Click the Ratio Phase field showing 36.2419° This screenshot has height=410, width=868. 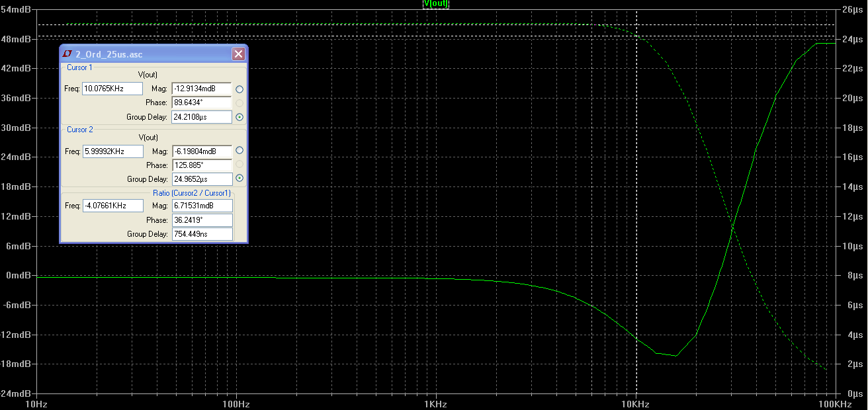point(202,220)
